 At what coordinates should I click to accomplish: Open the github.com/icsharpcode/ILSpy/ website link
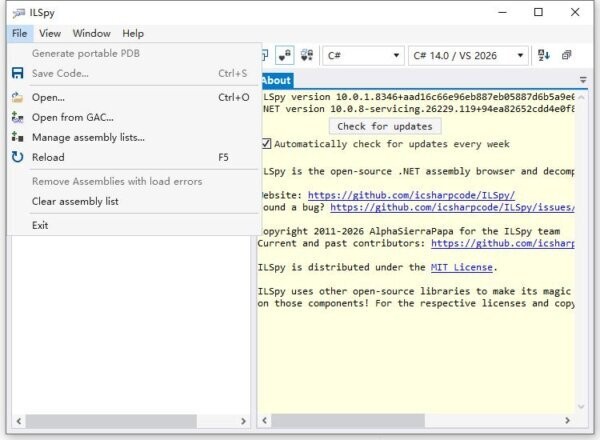411,195
